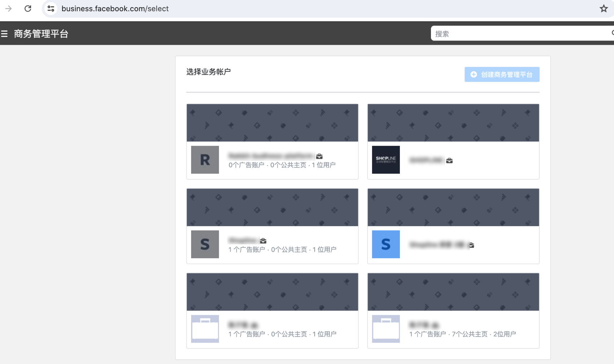This screenshot has height=364, width=614.
Task: Click text 1 个广告账户 · 0个公共主页 · 1 位用户 beside gray S
Action: [x=282, y=250]
